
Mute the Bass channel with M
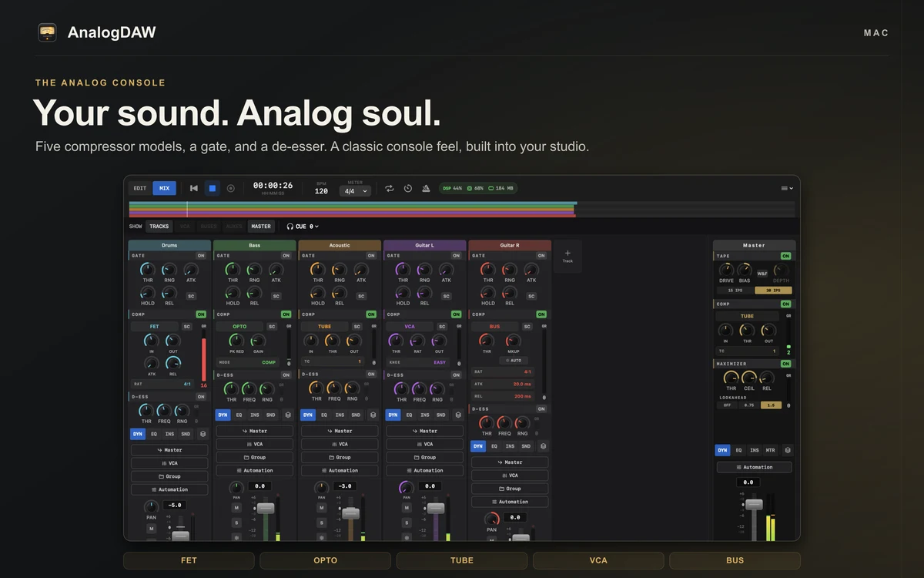pyautogui.click(x=236, y=508)
